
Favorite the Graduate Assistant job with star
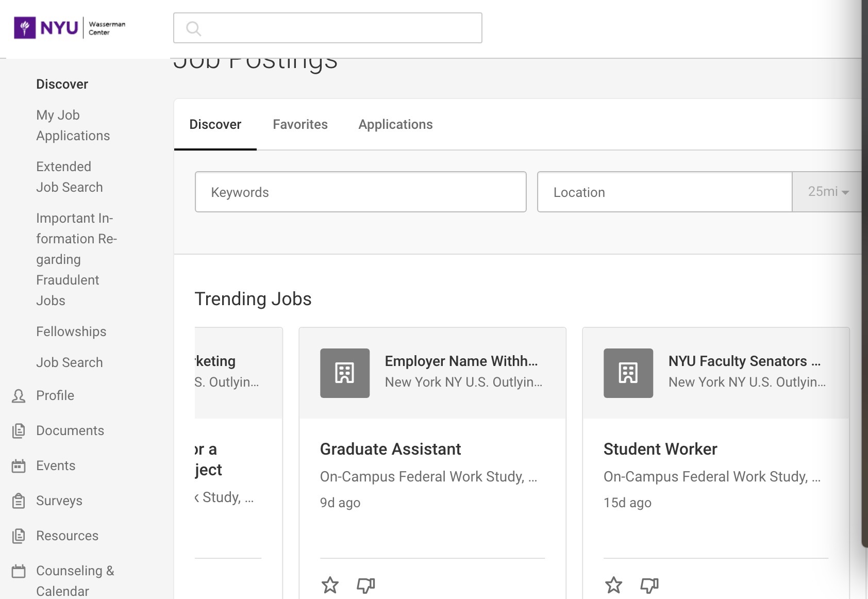[330, 585]
